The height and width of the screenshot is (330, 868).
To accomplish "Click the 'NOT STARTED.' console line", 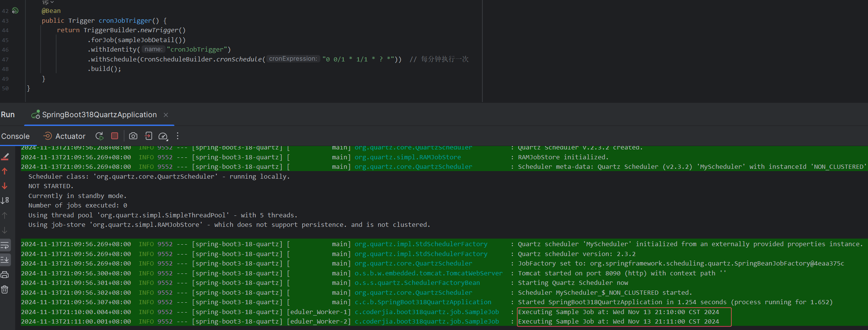I will point(51,186).
